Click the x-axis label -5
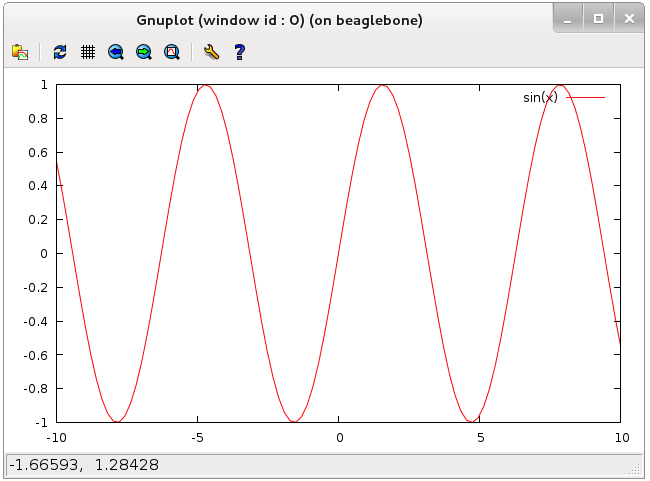This screenshot has width=650, height=481. tap(197, 438)
